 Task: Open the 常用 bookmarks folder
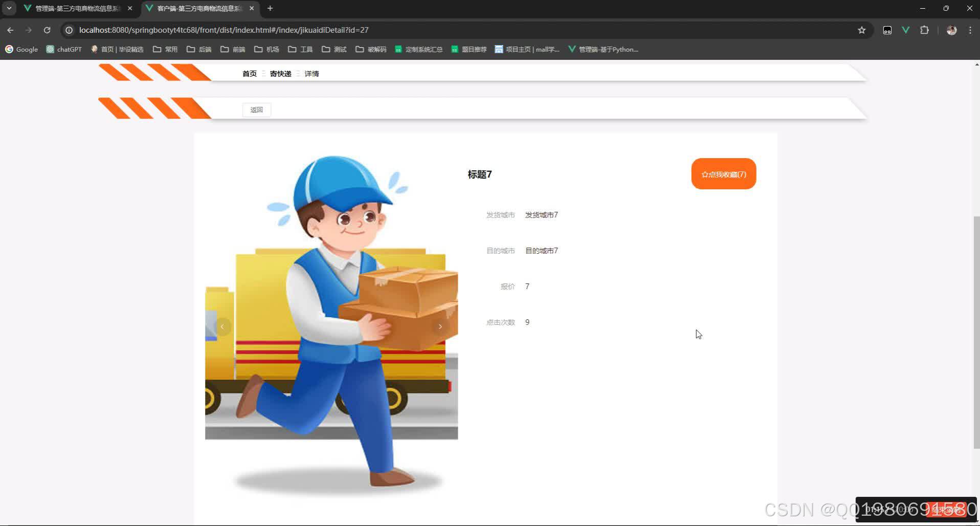tap(165, 49)
